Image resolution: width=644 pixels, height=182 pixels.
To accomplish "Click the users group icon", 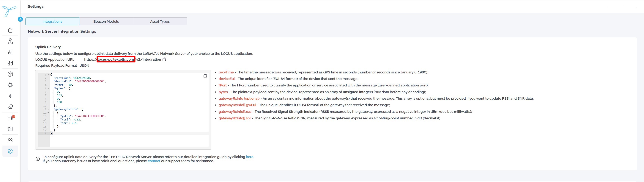I will pyautogui.click(x=10, y=140).
